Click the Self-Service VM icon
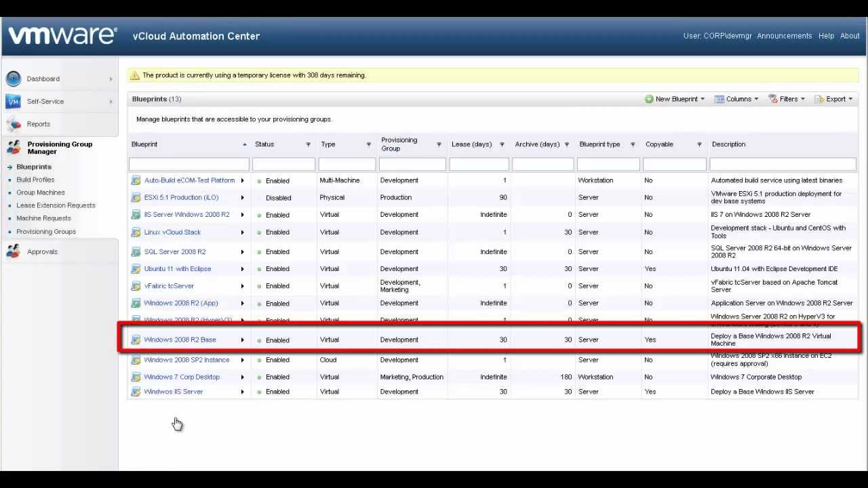The image size is (868, 488). pos(13,102)
